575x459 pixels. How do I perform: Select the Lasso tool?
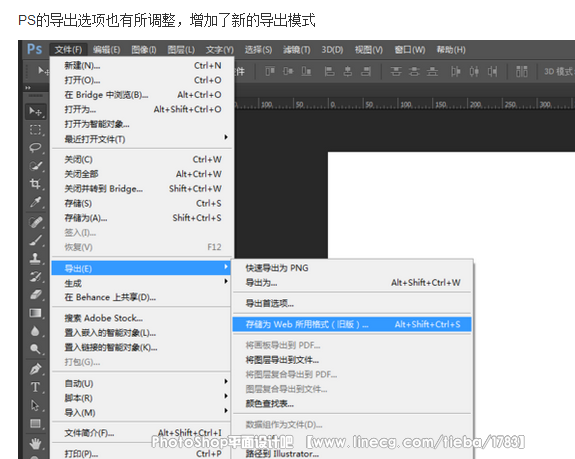click(x=35, y=148)
